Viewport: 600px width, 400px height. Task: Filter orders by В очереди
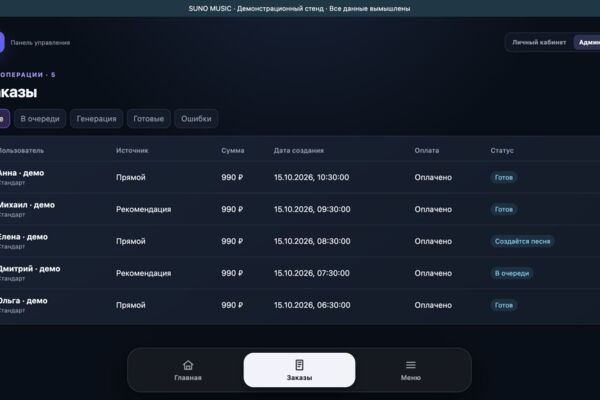40,119
